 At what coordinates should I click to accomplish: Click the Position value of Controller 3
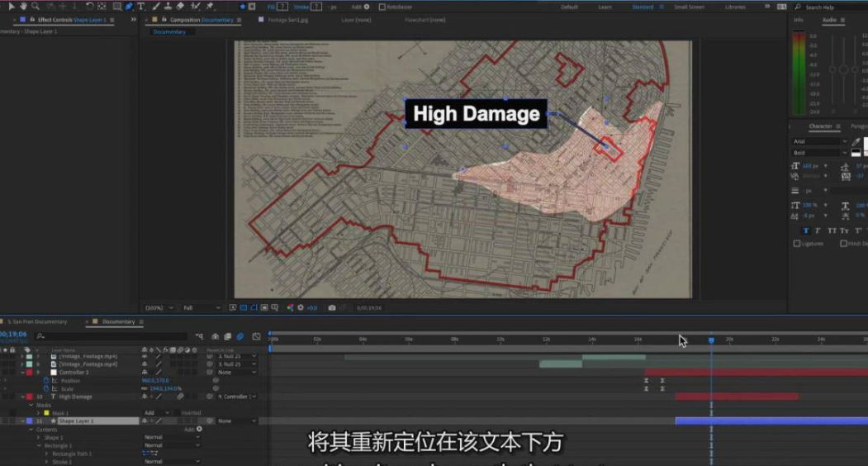pos(154,380)
